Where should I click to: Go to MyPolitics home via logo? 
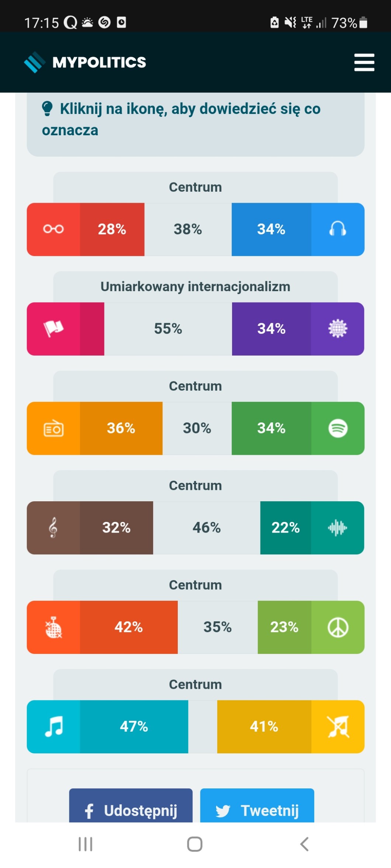85,62
